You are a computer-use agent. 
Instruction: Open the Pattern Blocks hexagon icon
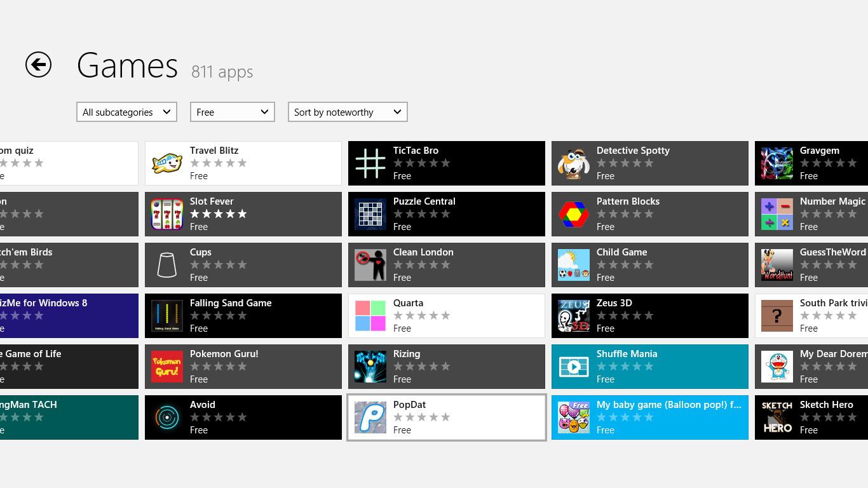tap(574, 214)
